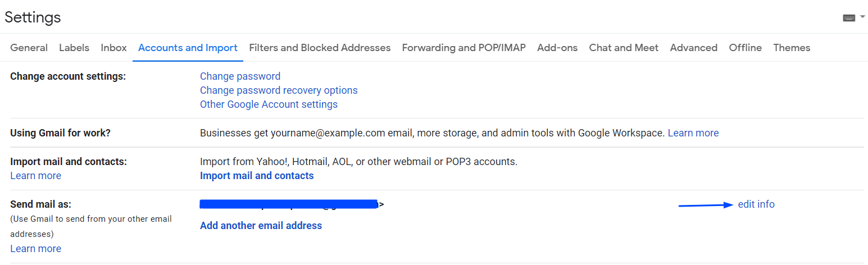Open Forwarding and POP/IMAP tab
The image size is (868, 265).
464,48
